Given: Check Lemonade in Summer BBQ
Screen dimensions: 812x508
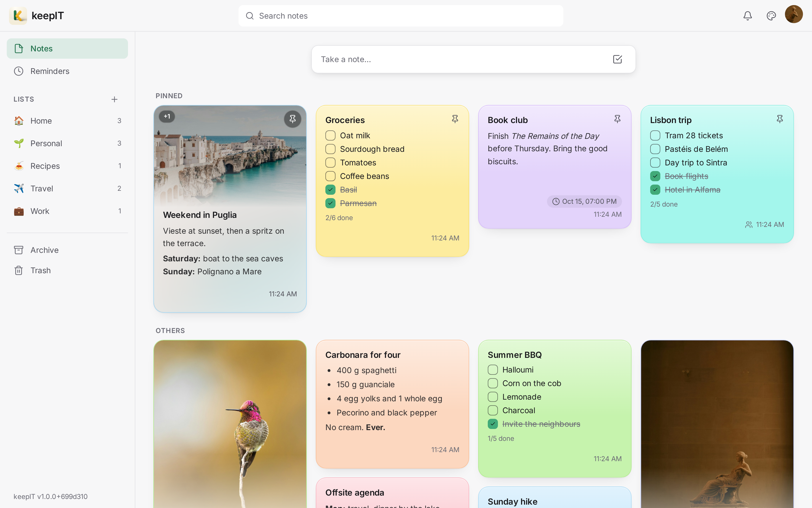Looking at the screenshot, I should pos(493,397).
